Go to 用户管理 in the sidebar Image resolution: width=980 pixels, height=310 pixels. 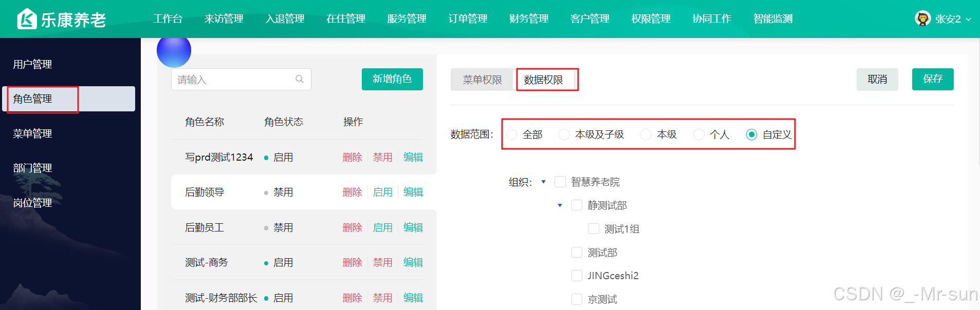(32, 64)
